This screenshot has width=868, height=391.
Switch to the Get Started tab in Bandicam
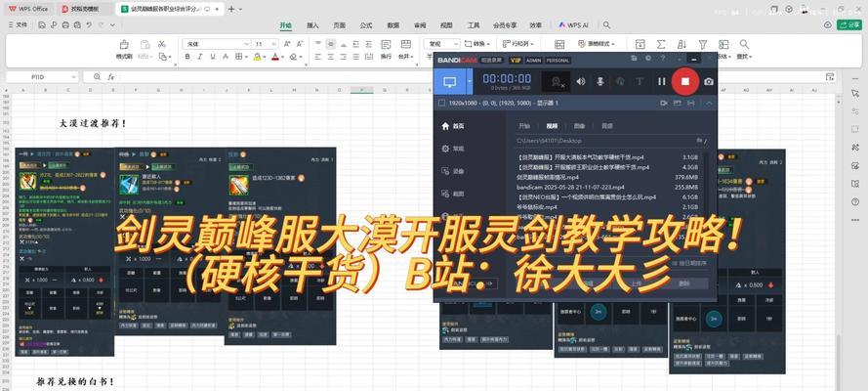(524, 126)
